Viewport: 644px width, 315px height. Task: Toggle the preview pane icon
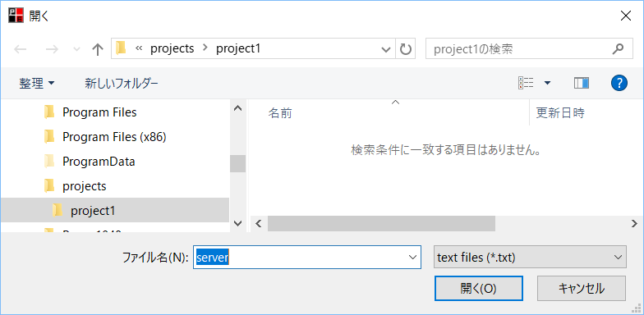coord(582,84)
